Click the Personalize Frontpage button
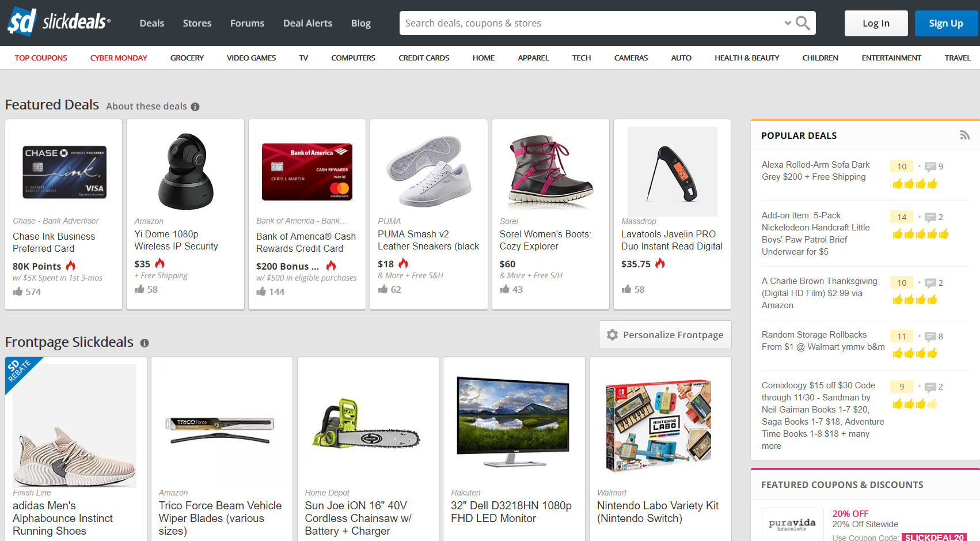Image resolution: width=980 pixels, height=541 pixels. [666, 335]
